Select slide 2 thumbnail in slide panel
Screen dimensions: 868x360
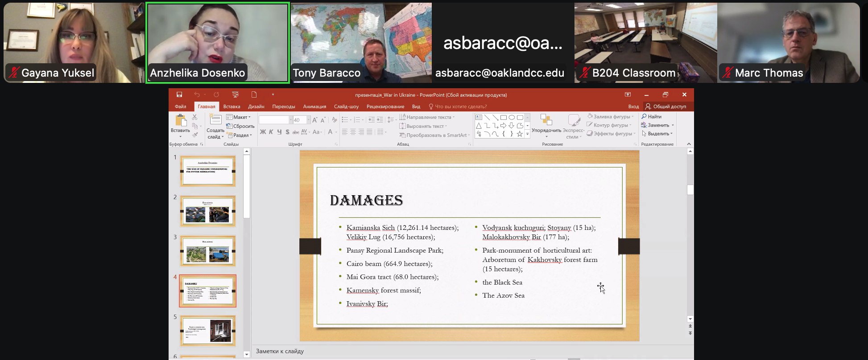click(x=208, y=211)
